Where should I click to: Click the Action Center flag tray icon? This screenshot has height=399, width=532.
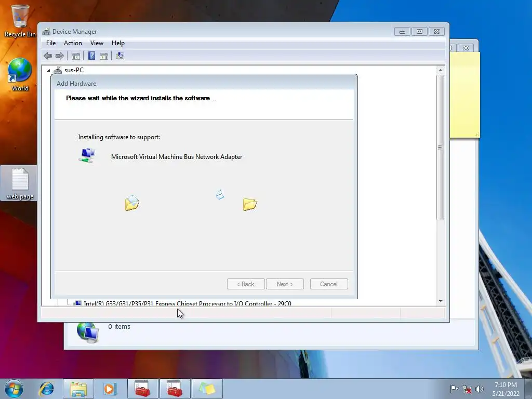pos(454,389)
